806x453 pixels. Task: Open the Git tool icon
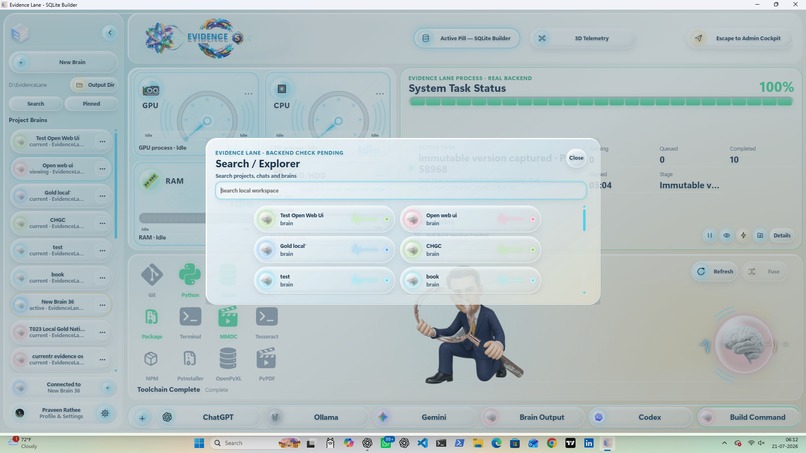(x=152, y=275)
